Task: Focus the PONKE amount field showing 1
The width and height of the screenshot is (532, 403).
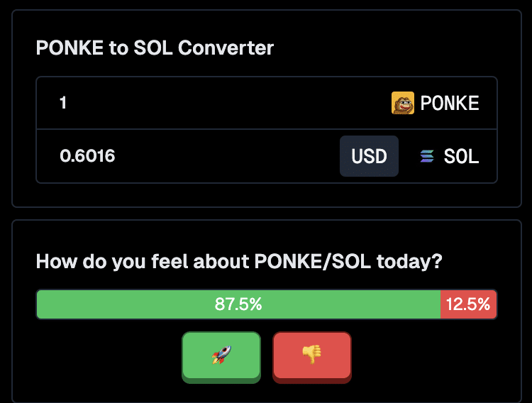Action: pos(64,104)
